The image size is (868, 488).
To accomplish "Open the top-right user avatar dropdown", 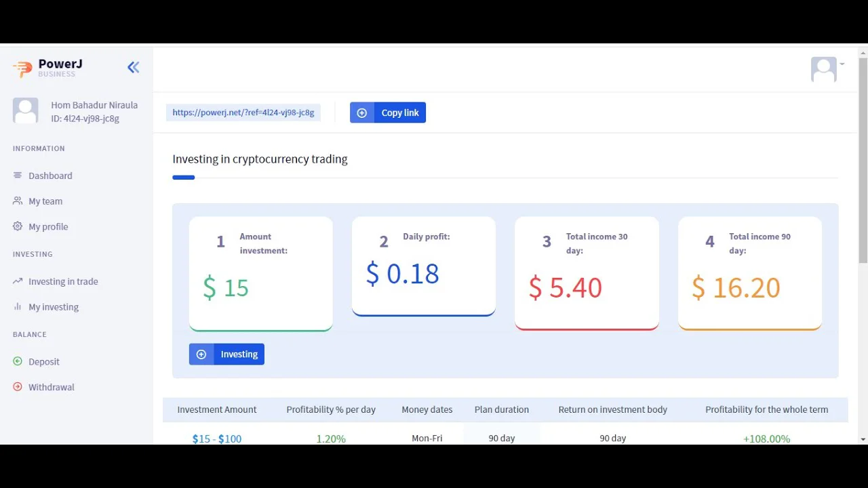I will click(x=827, y=69).
